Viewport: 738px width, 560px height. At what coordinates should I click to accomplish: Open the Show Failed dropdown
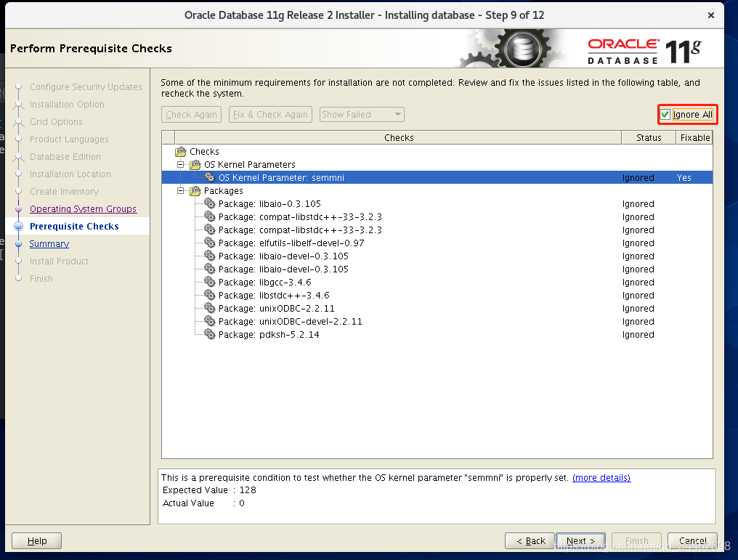pos(362,114)
